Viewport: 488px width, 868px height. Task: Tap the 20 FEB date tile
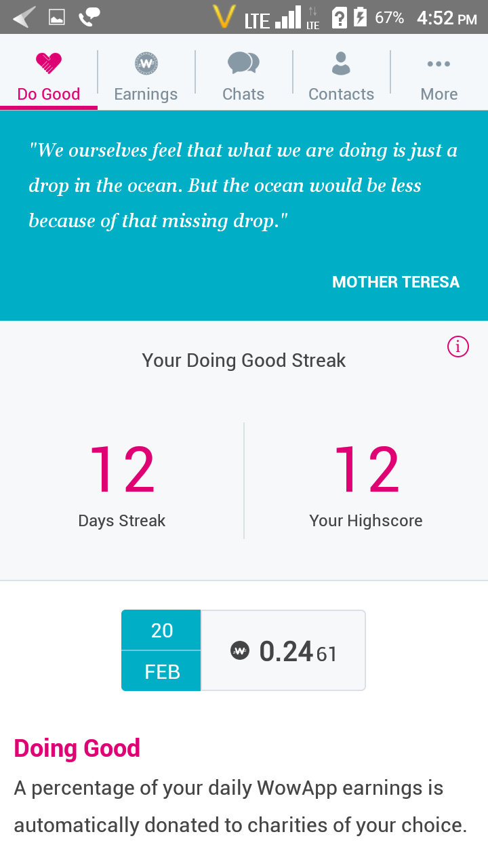click(161, 650)
